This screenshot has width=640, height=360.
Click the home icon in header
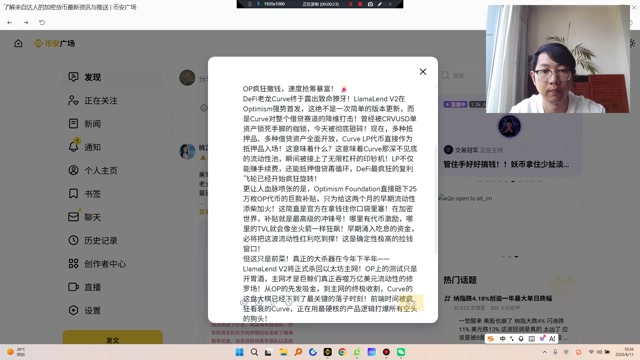point(18,43)
